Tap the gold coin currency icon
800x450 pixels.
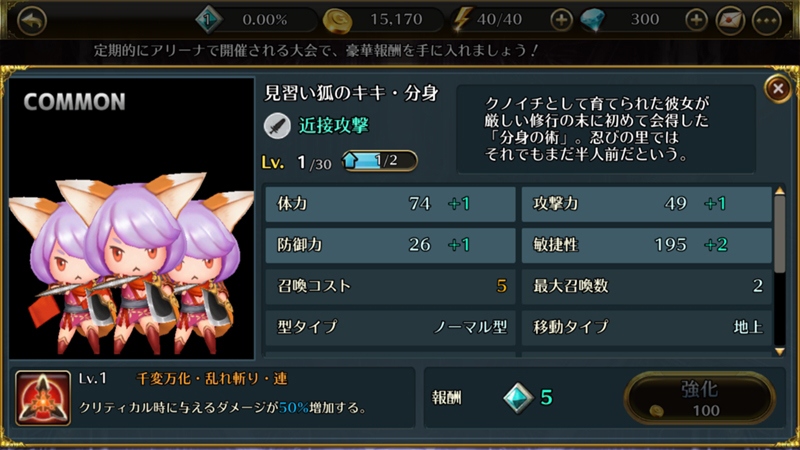[x=337, y=20]
